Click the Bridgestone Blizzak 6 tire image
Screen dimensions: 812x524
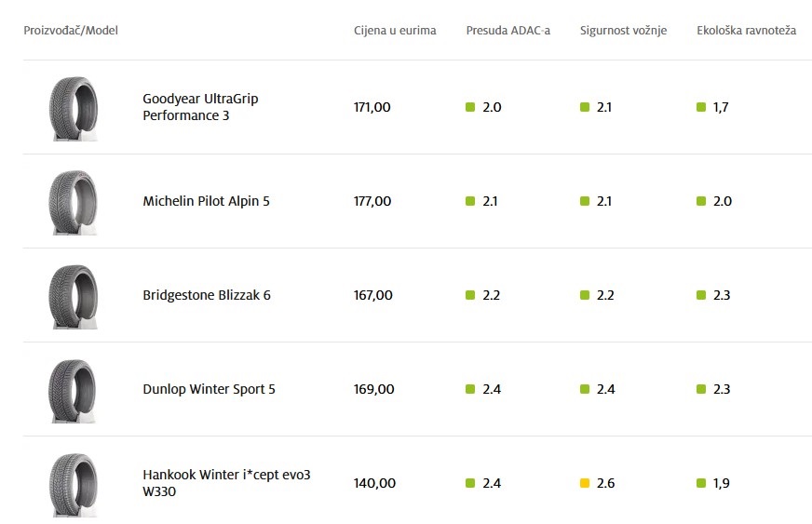[73, 296]
